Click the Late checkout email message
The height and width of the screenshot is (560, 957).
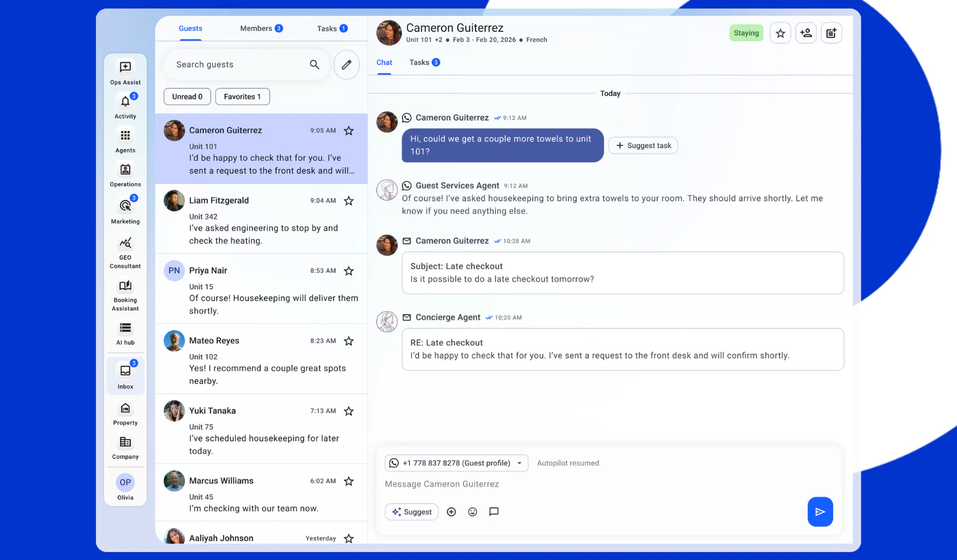tap(623, 273)
